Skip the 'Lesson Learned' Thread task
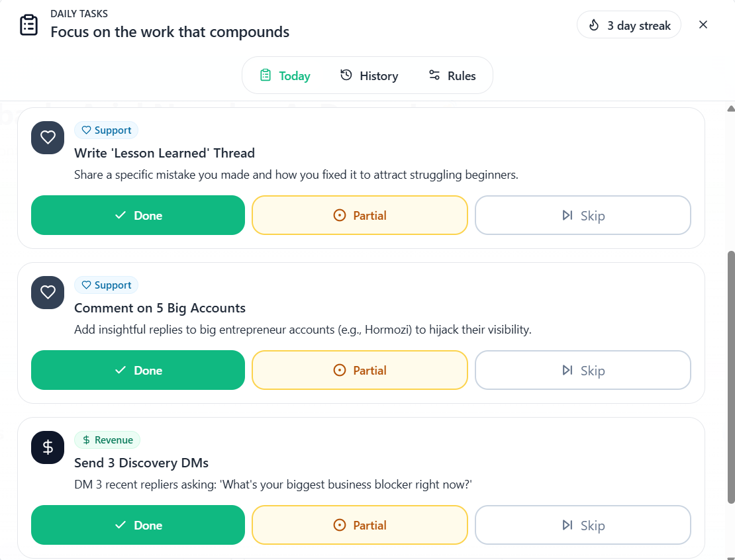 [583, 215]
